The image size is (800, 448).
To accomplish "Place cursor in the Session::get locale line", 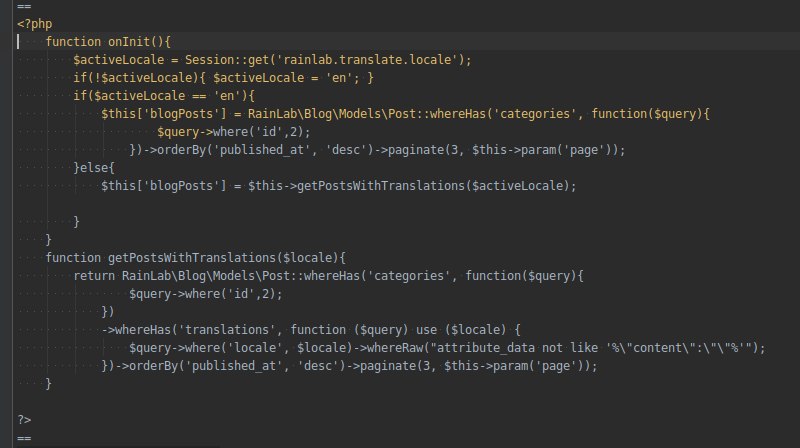I will click(272, 60).
